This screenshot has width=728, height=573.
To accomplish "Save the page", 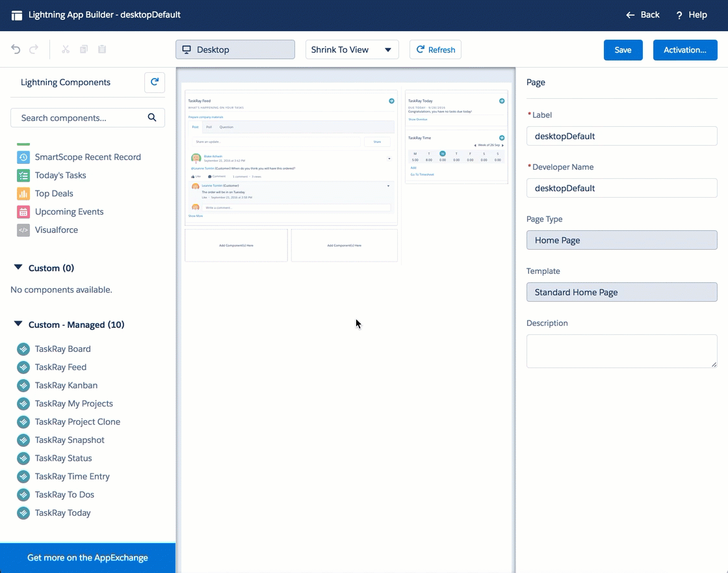I will click(x=623, y=50).
